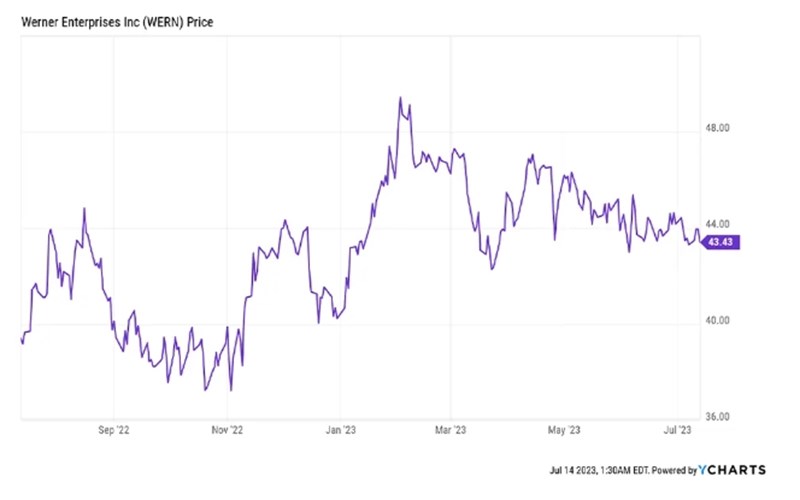The image size is (800, 500).
Task: Click the left starting point of the price line
Action: coord(21,338)
